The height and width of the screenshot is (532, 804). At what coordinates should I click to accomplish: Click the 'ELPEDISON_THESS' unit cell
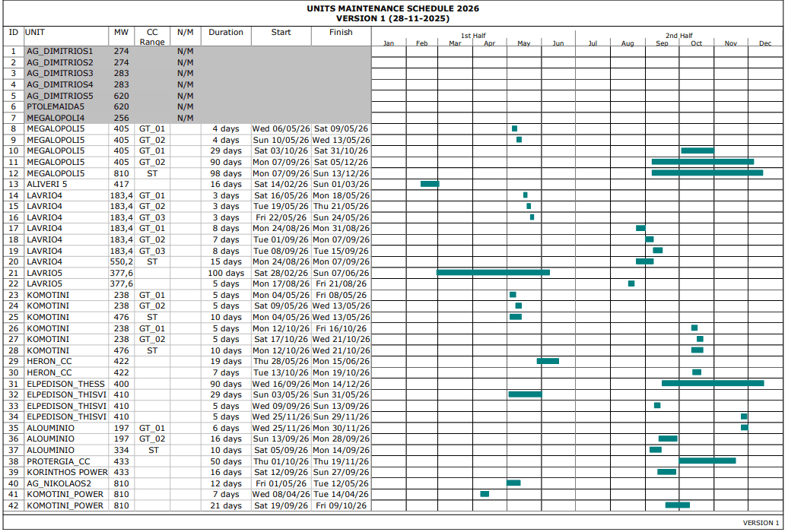click(x=65, y=384)
